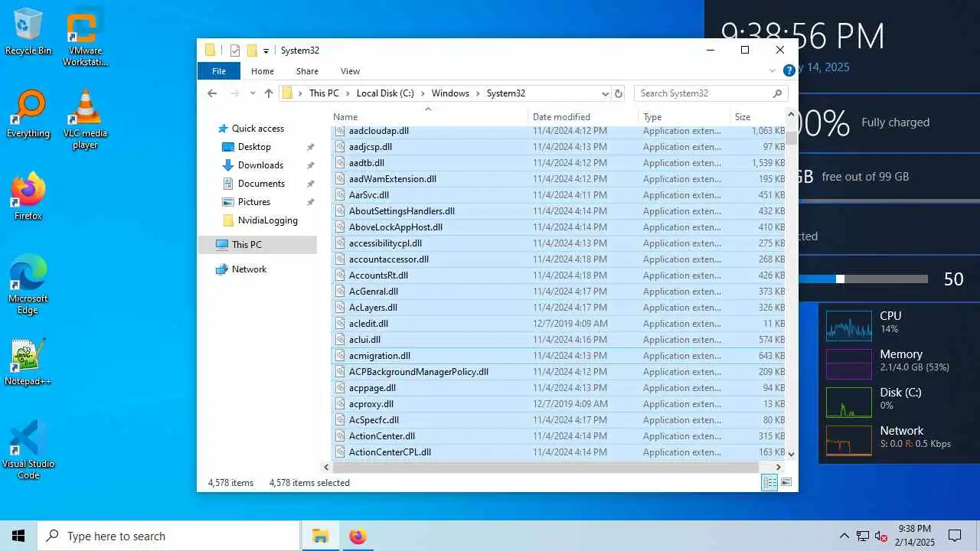Click the taskbar Type here to search box
The image size is (980, 551).
coord(168,536)
